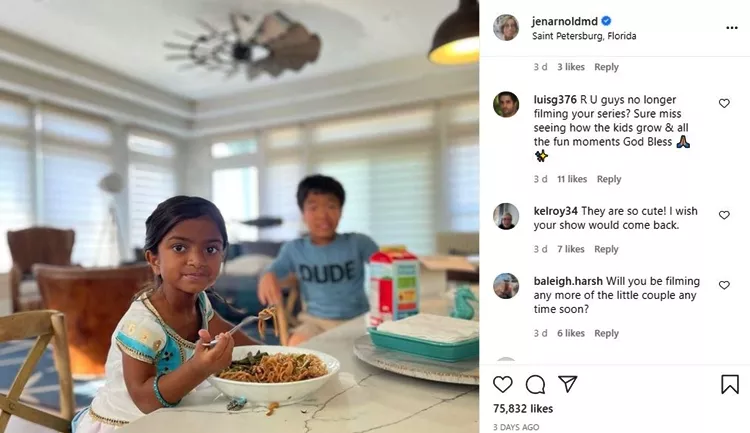Click the blue verified badge next to jenarnoldmd
The height and width of the screenshot is (433, 750).
point(606,21)
